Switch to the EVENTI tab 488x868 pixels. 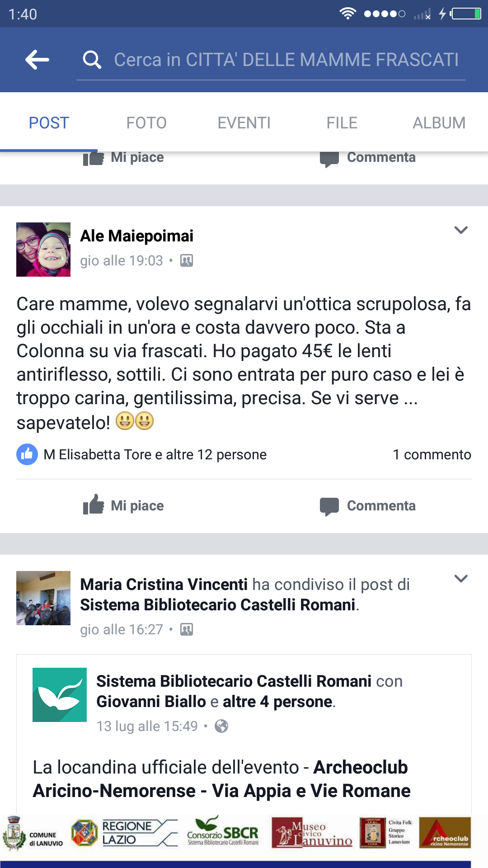tap(244, 123)
